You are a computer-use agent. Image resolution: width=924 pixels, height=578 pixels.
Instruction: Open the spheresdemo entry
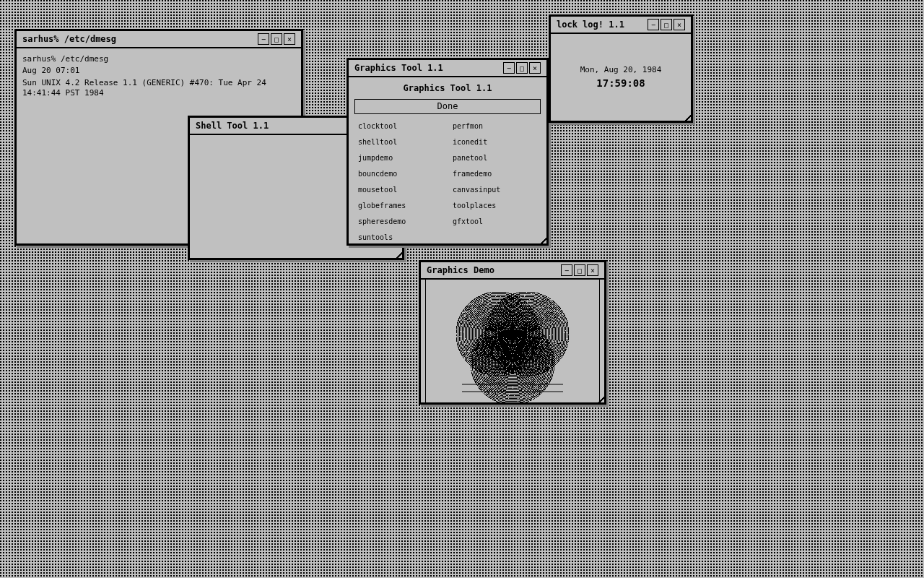pos(381,221)
